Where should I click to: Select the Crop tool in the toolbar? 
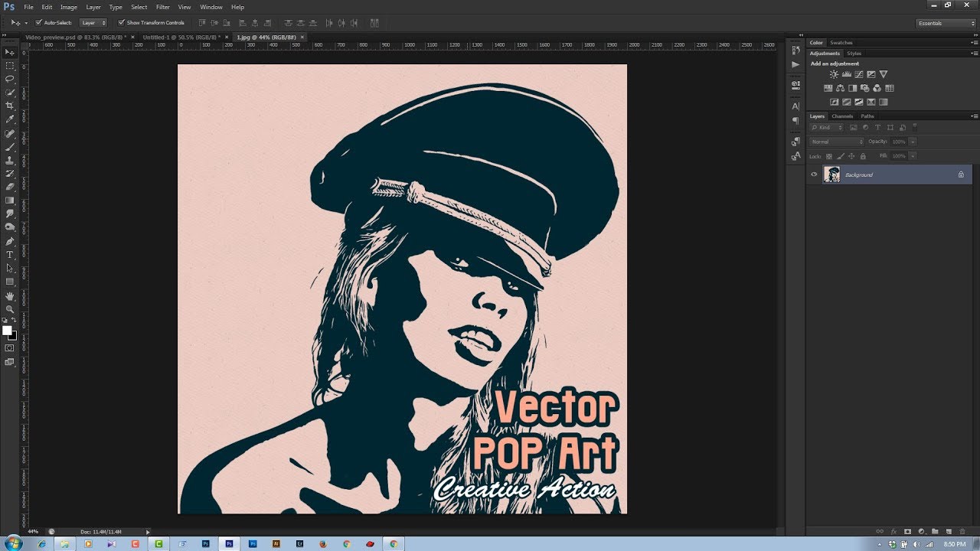coord(10,106)
